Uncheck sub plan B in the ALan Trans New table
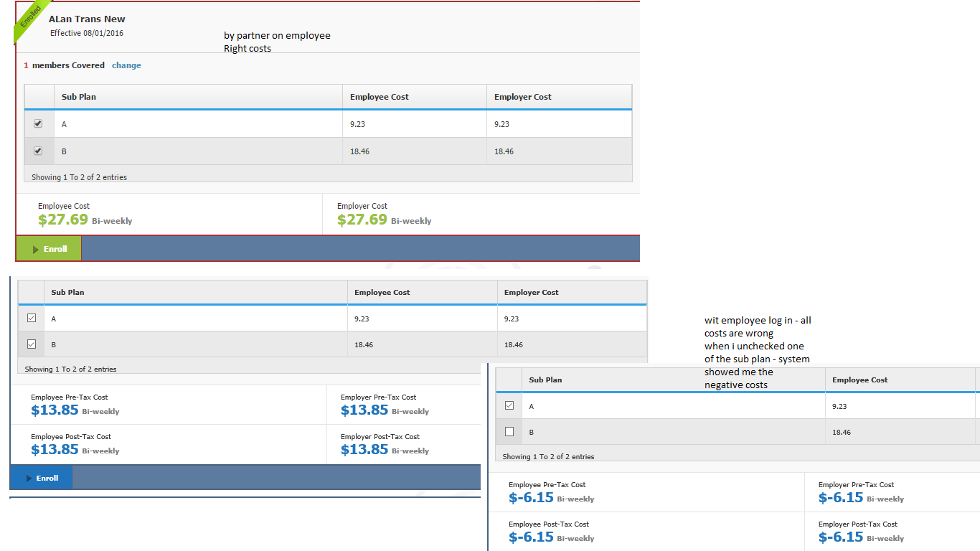Screen dimensions: 980x551 coord(38,151)
